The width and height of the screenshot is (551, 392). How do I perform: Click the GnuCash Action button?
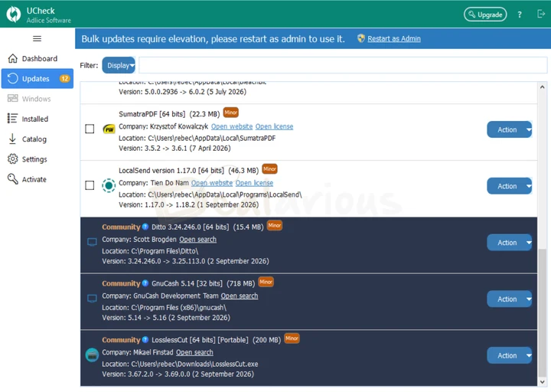(507, 299)
